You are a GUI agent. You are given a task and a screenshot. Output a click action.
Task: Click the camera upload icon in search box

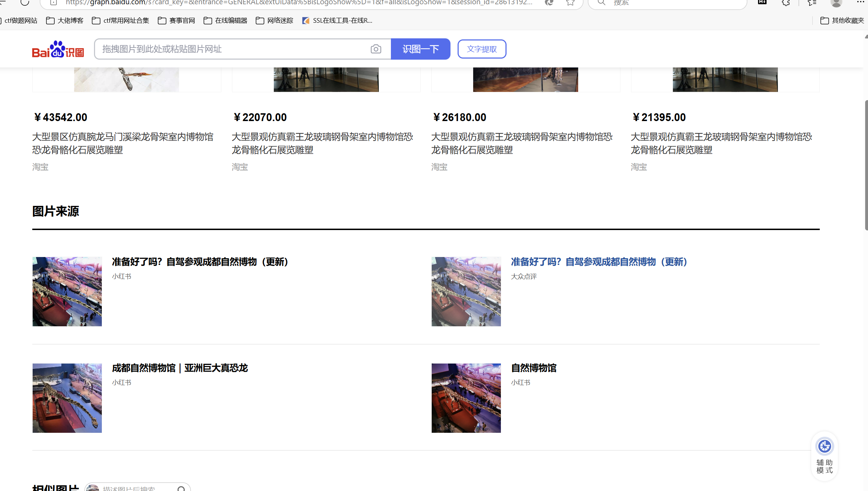[376, 49]
